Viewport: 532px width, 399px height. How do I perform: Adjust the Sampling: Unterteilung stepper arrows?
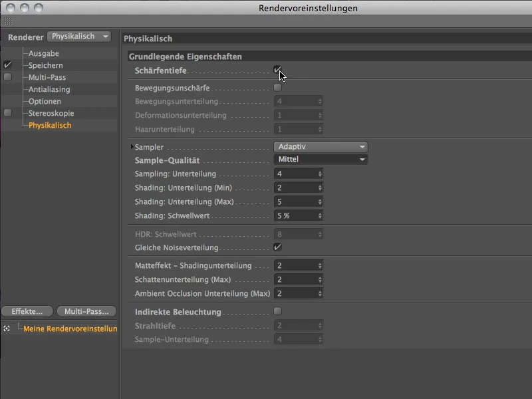click(x=320, y=174)
